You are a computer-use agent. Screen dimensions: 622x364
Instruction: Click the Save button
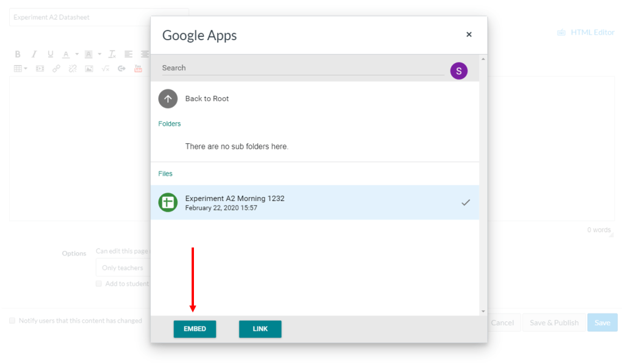(602, 323)
